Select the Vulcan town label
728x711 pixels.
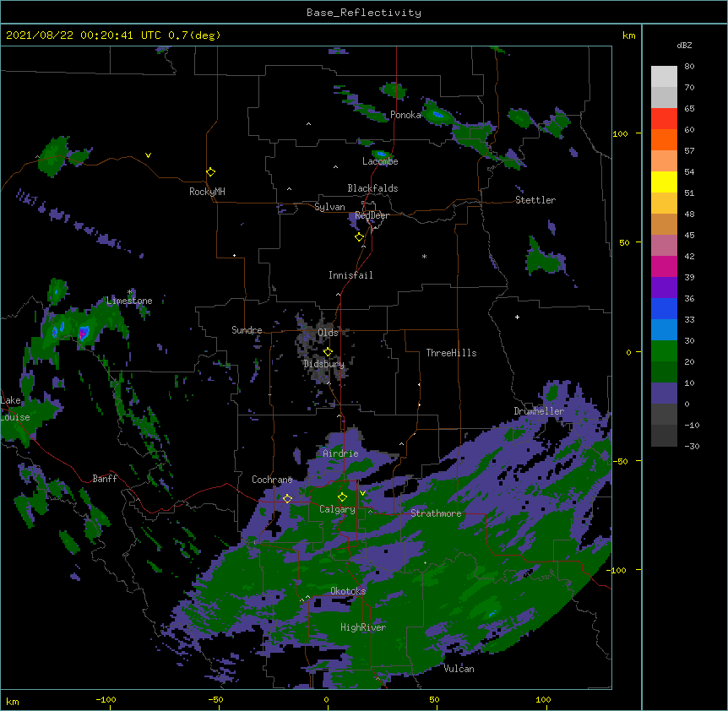click(459, 669)
